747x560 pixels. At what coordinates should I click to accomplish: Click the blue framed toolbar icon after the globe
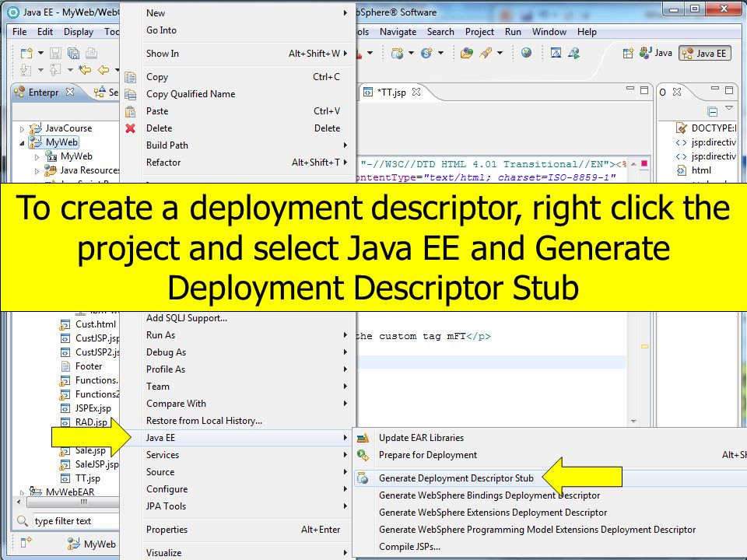pyautogui.click(x=556, y=53)
